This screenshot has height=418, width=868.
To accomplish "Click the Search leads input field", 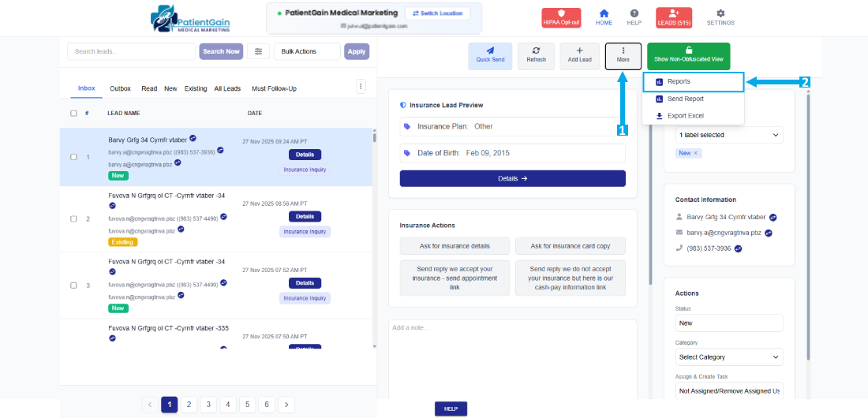I will coord(132,51).
